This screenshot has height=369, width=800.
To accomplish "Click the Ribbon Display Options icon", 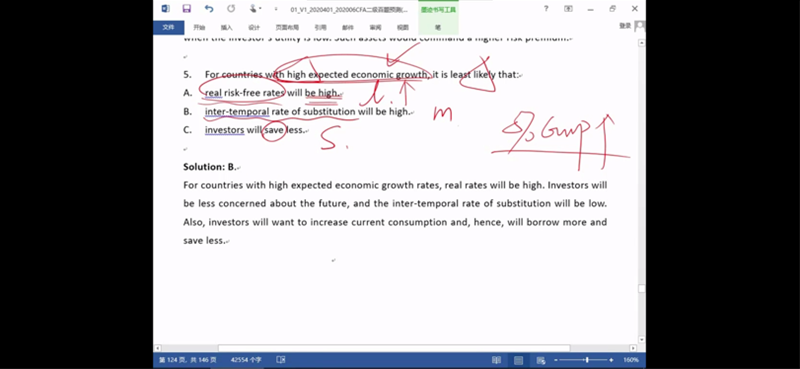I will click(x=568, y=9).
